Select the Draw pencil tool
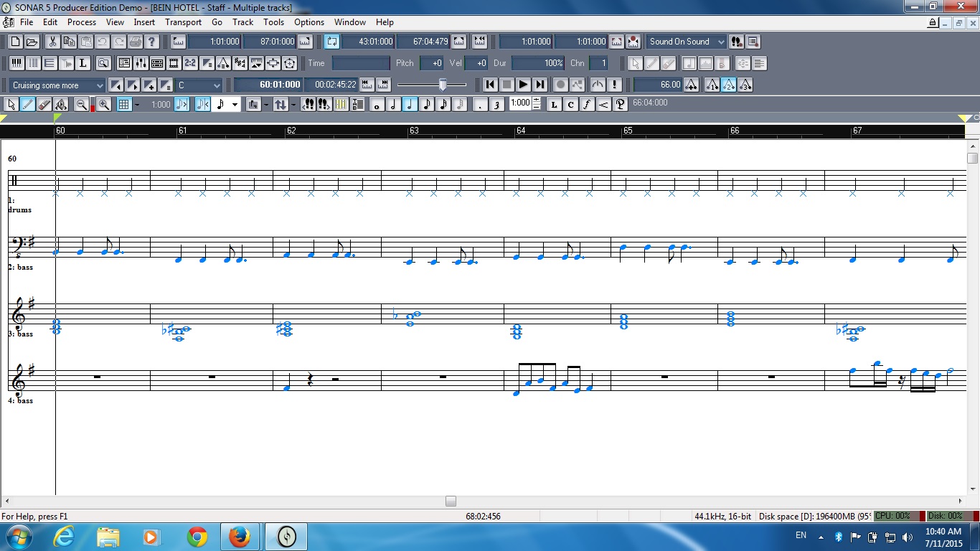 pyautogui.click(x=28, y=105)
